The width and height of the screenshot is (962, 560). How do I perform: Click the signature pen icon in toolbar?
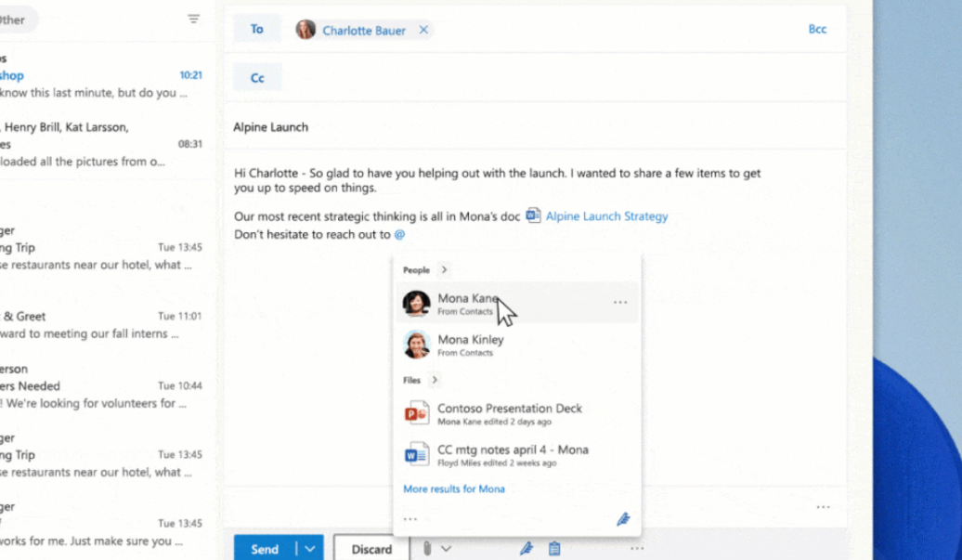point(526,548)
